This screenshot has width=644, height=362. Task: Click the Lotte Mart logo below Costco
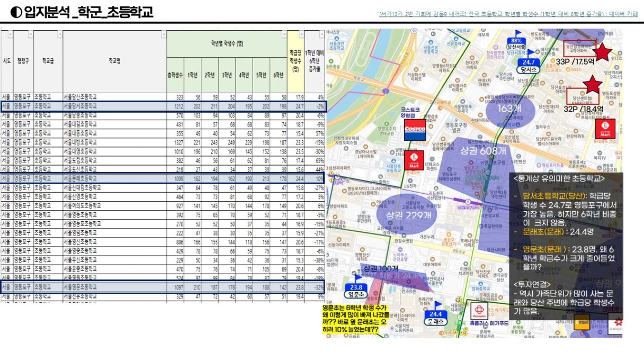[414, 160]
